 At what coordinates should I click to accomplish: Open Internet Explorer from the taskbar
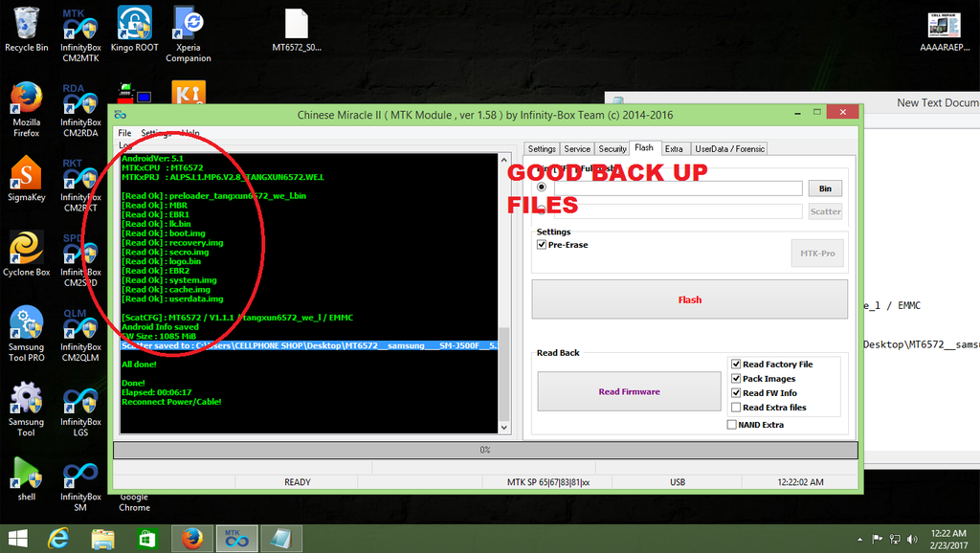[x=58, y=539]
